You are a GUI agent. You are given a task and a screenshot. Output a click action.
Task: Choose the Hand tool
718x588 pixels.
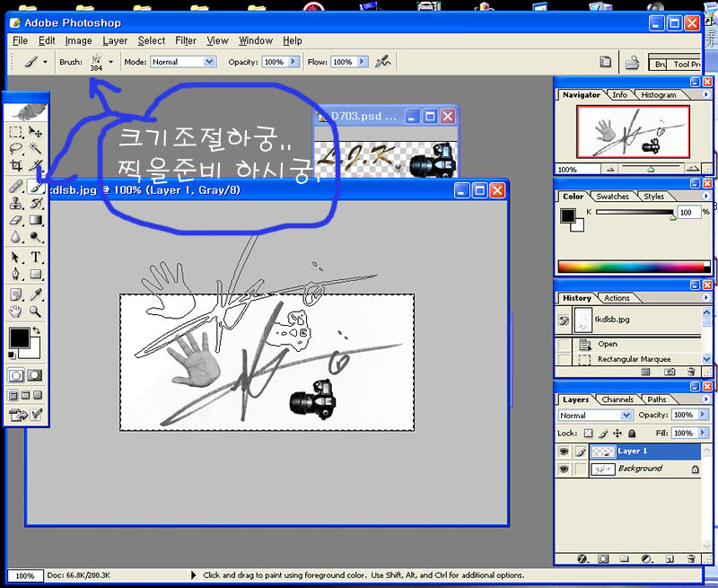(x=16, y=312)
